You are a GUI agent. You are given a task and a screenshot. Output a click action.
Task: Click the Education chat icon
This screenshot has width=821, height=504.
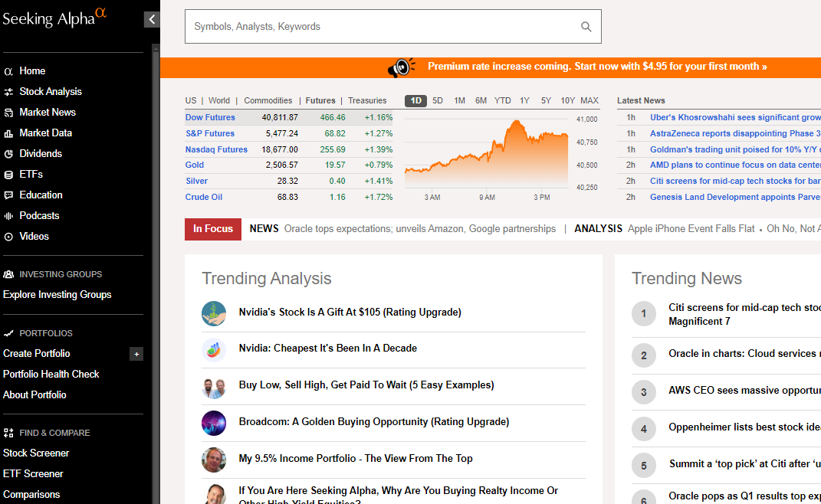point(8,195)
